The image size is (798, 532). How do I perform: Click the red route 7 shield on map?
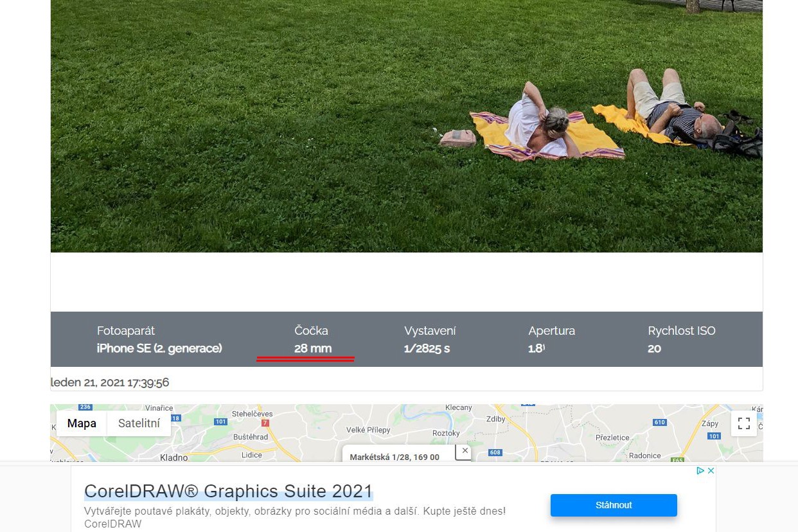click(265, 423)
